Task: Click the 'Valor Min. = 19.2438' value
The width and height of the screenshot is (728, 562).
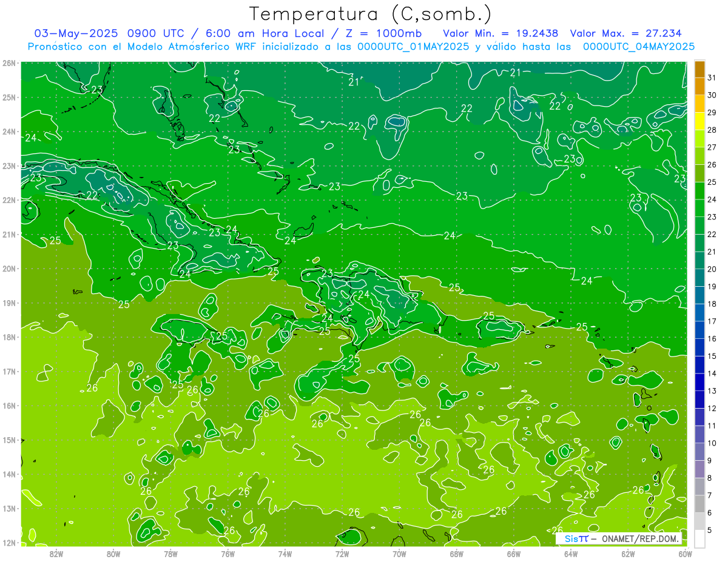Action: click(x=500, y=33)
